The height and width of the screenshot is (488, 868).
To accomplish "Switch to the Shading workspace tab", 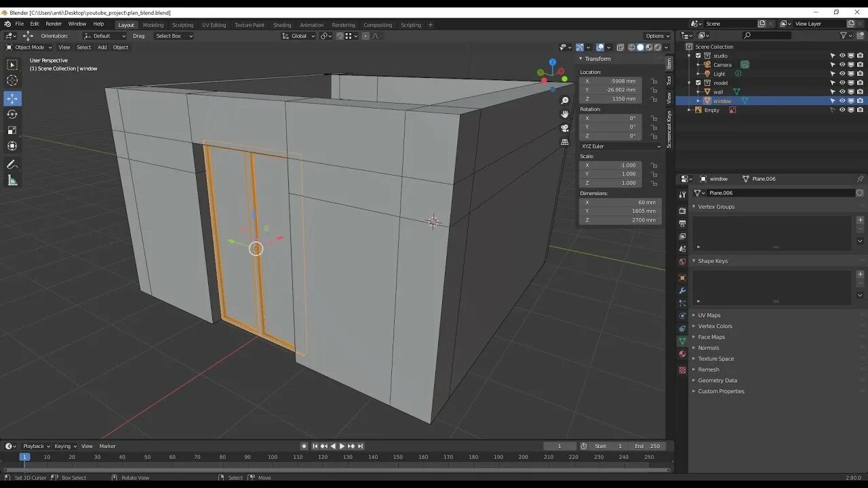I will coord(282,25).
